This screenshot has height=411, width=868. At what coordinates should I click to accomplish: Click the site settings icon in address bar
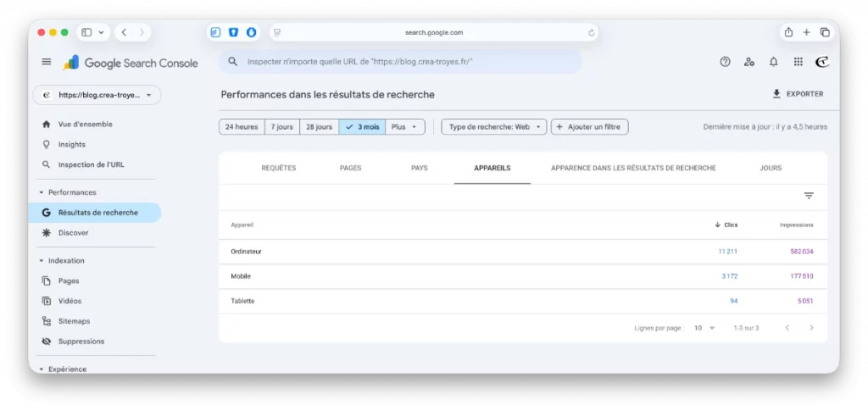click(277, 33)
